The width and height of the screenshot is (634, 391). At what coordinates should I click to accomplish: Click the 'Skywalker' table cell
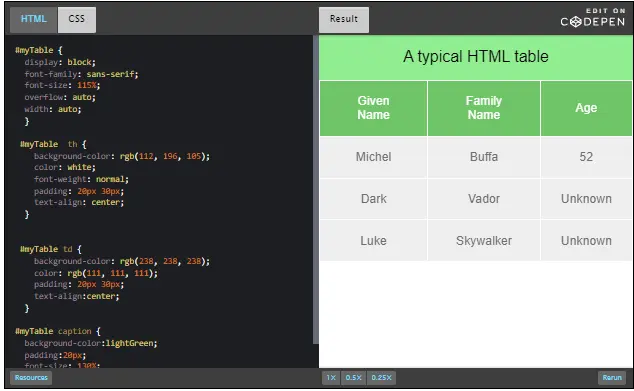pyautogui.click(x=484, y=241)
